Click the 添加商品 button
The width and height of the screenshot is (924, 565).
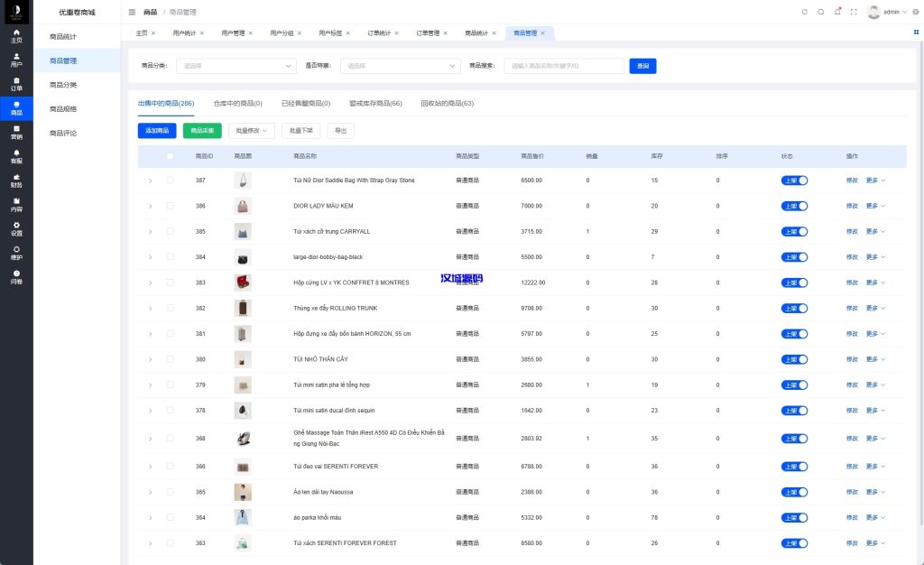click(x=156, y=130)
